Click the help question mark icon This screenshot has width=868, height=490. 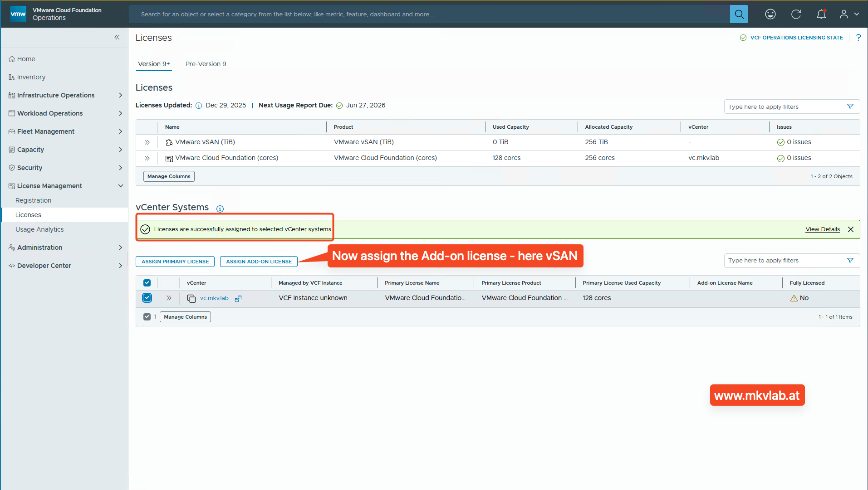858,38
